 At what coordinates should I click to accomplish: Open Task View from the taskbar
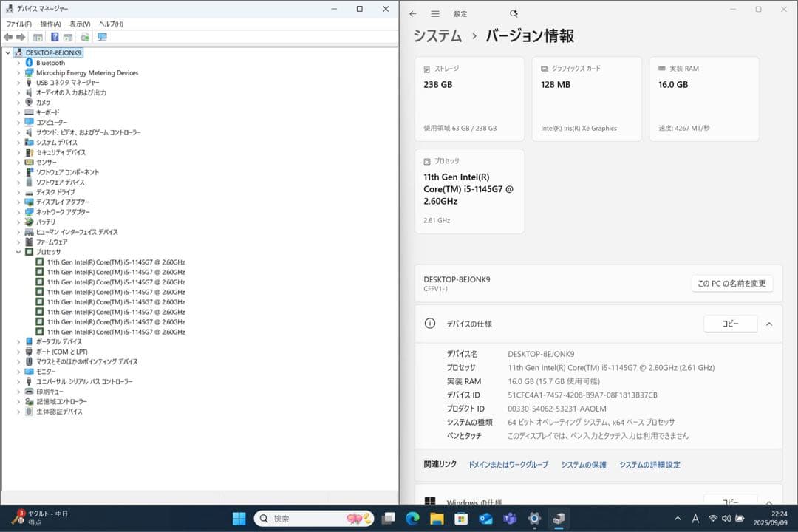[x=389, y=518]
